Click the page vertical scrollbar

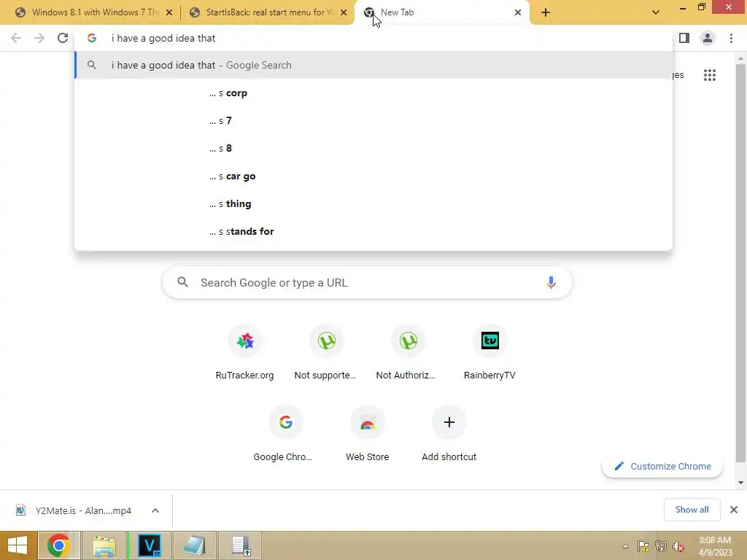pos(740,262)
